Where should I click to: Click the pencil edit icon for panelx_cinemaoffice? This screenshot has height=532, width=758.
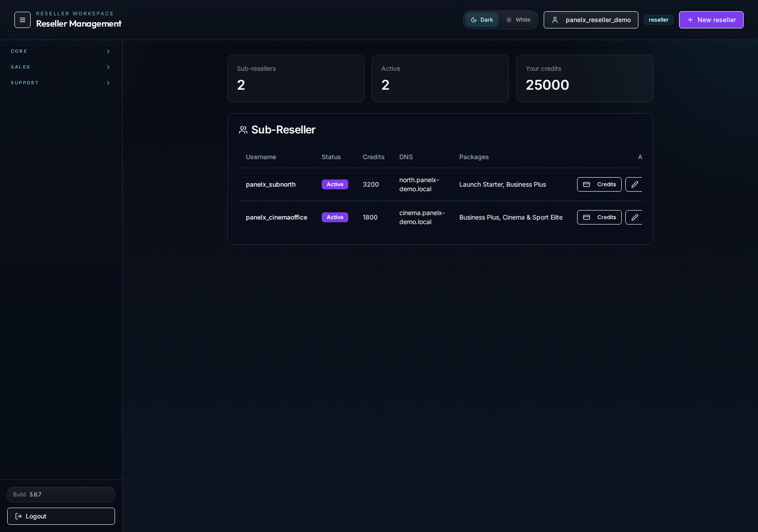click(x=634, y=217)
